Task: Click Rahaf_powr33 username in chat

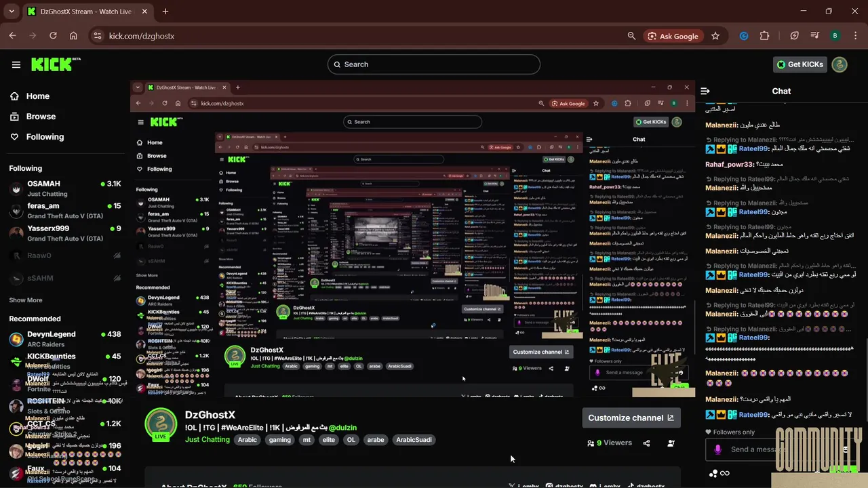Action: (x=730, y=164)
